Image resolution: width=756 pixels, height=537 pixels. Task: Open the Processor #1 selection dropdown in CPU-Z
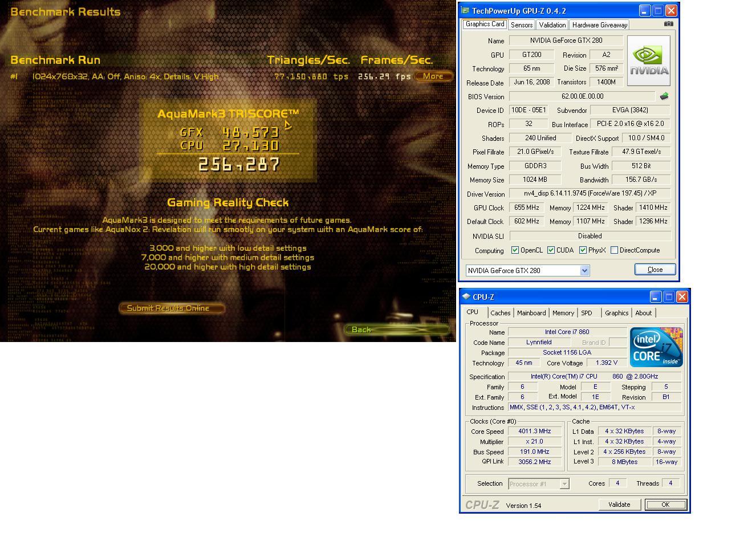(x=564, y=484)
